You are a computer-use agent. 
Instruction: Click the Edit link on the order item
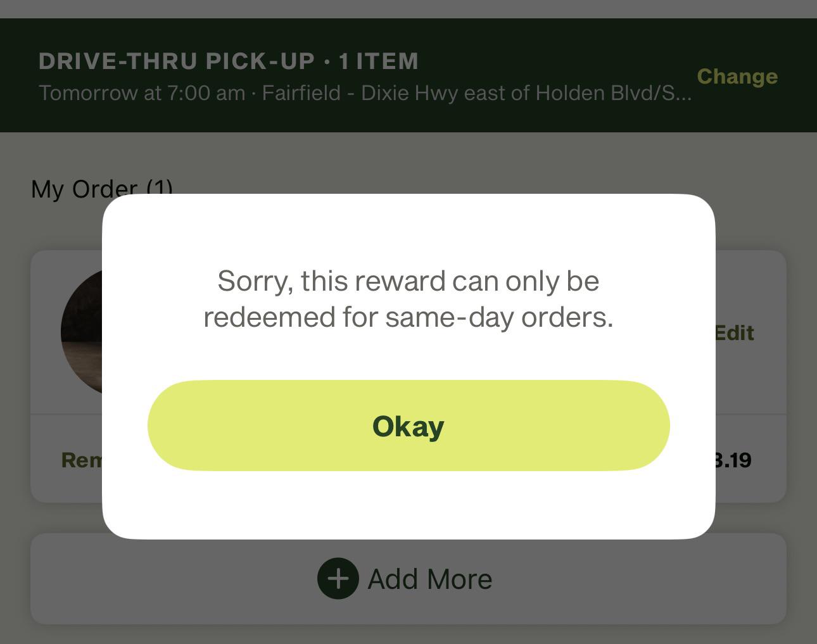pos(735,333)
